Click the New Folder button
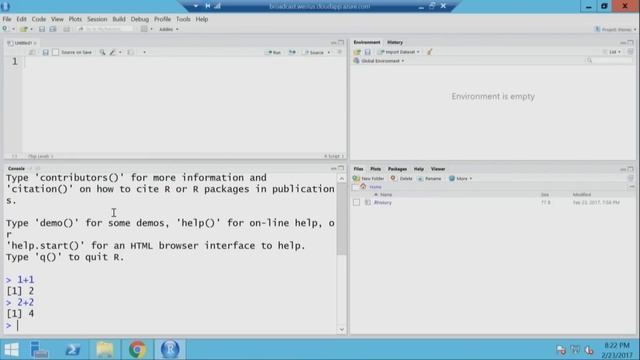 coord(369,179)
